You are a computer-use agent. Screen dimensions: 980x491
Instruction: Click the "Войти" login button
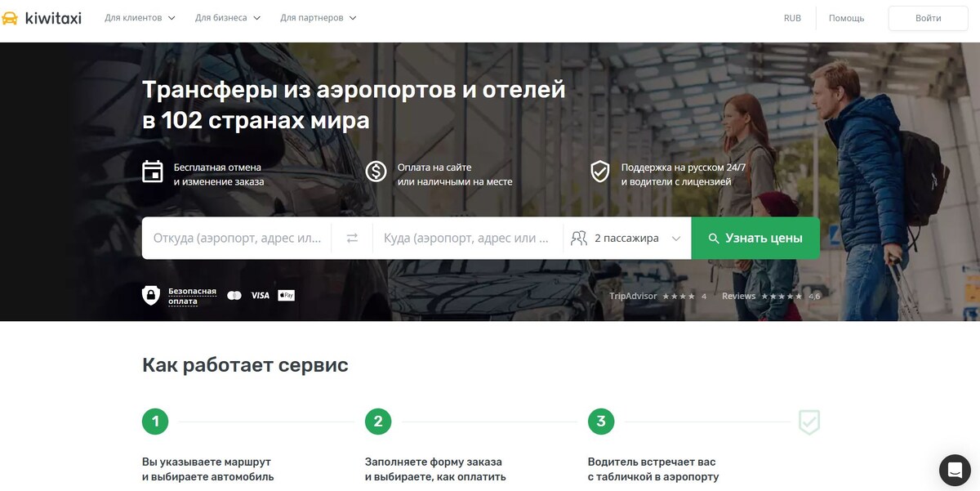(928, 18)
